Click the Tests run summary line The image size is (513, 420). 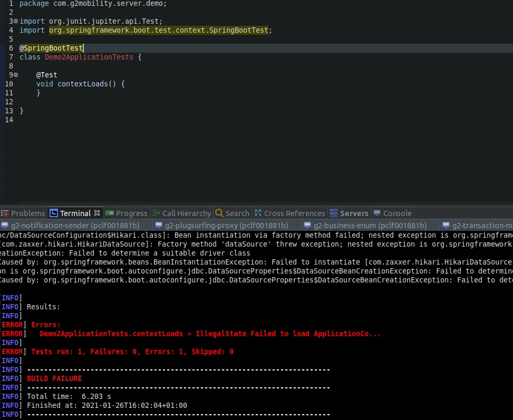pos(132,351)
